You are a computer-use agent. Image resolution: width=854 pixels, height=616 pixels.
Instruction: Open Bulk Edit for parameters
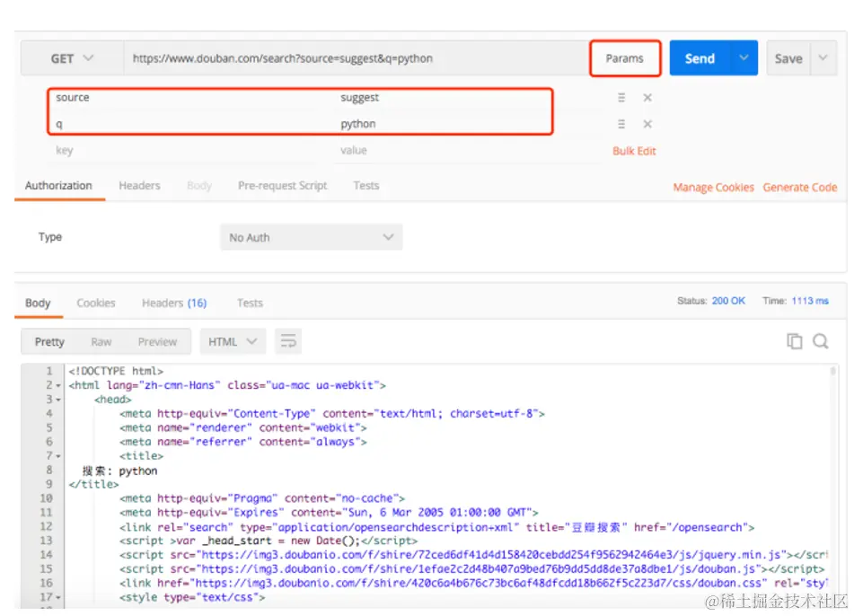pos(634,151)
